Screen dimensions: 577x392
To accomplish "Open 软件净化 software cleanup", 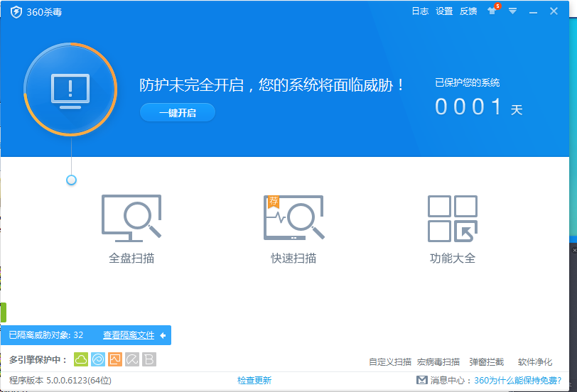I will click(x=535, y=362).
